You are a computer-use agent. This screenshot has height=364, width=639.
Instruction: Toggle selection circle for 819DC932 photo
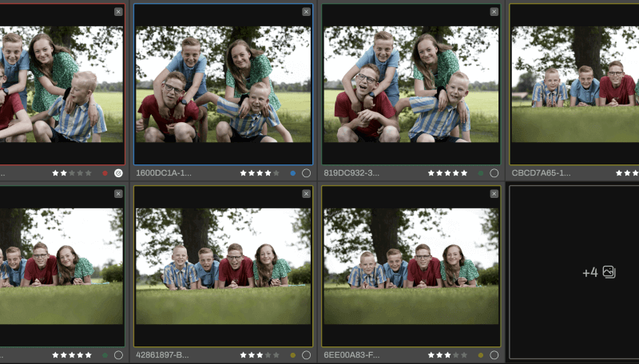click(x=494, y=172)
